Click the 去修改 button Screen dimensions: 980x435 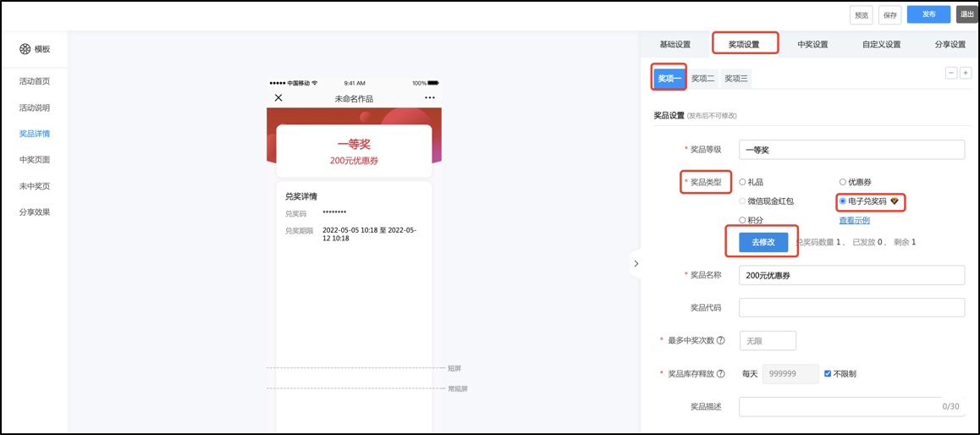[x=757, y=242]
